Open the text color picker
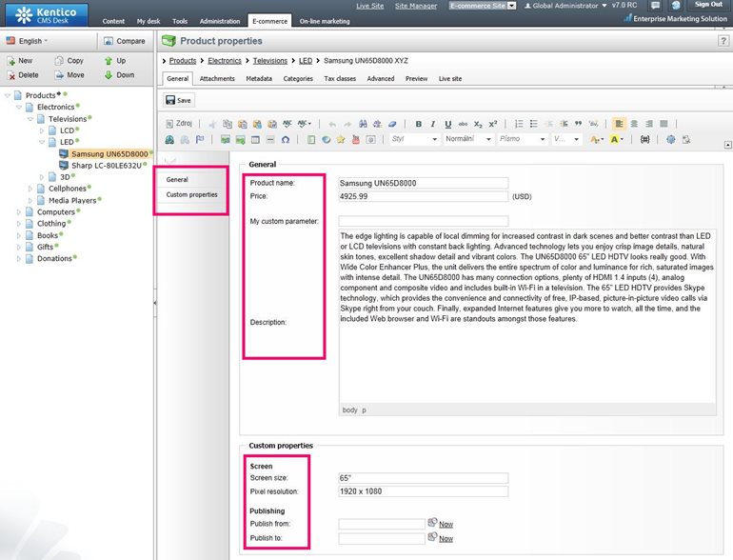 pyautogui.click(x=597, y=139)
